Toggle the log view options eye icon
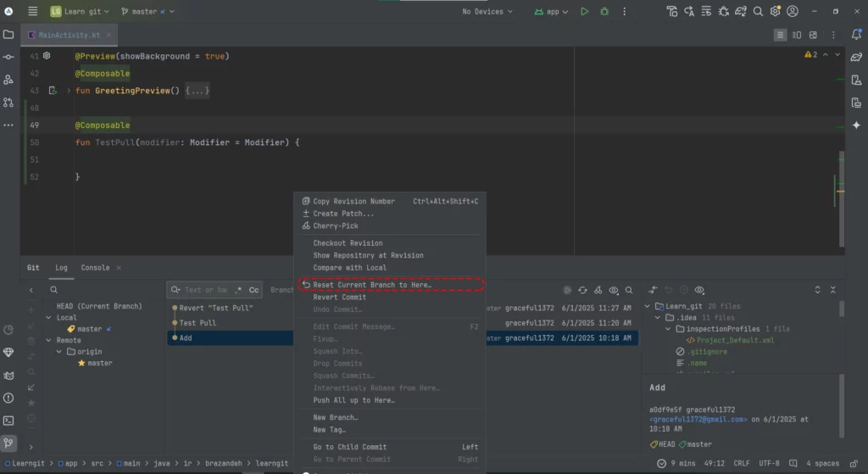The height and width of the screenshot is (474, 868). [x=614, y=290]
